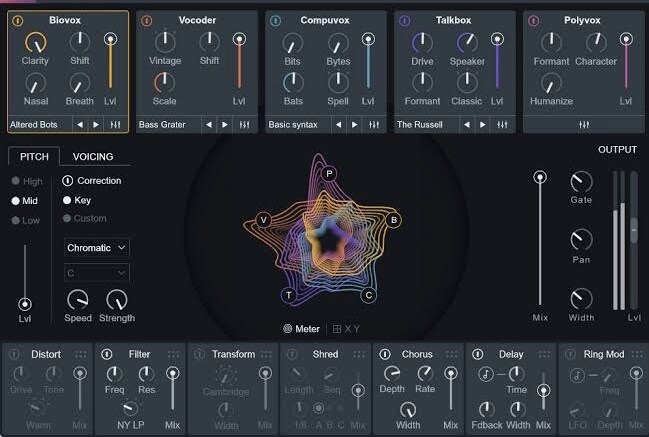Click the pitch correction Speed knob
This screenshot has width=649, height=437.
tap(78, 300)
